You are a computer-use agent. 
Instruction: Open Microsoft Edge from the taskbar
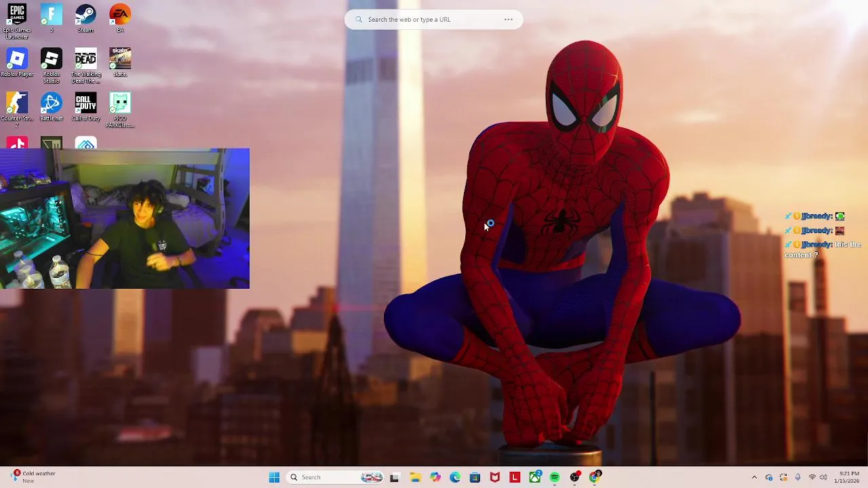pos(455,477)
